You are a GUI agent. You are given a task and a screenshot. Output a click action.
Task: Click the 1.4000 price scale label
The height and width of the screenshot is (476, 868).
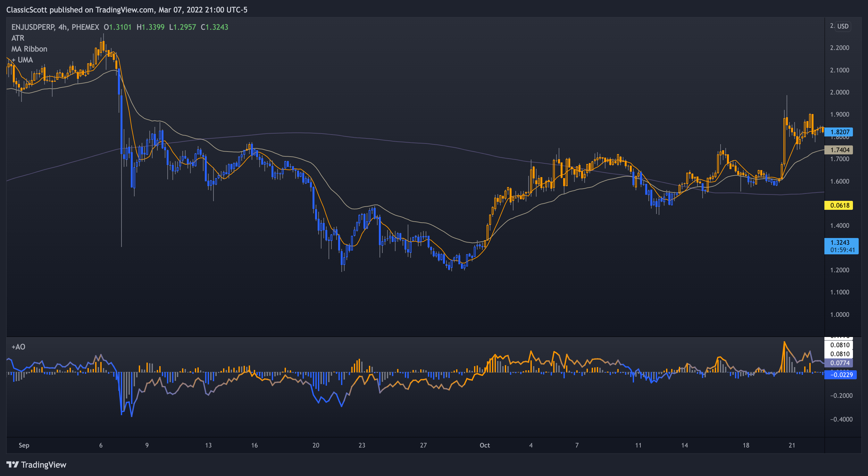(839, 226)
